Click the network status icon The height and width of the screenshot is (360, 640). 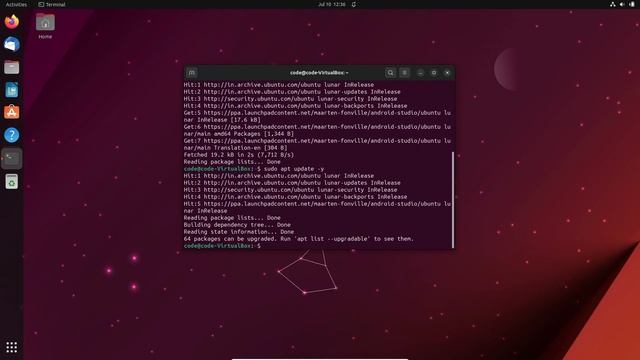[613, 4]
